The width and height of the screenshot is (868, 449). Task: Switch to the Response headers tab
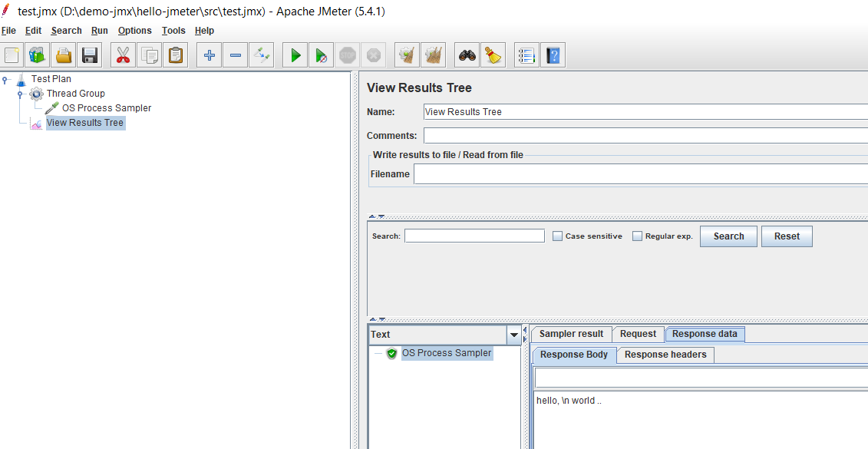(665, 355)
